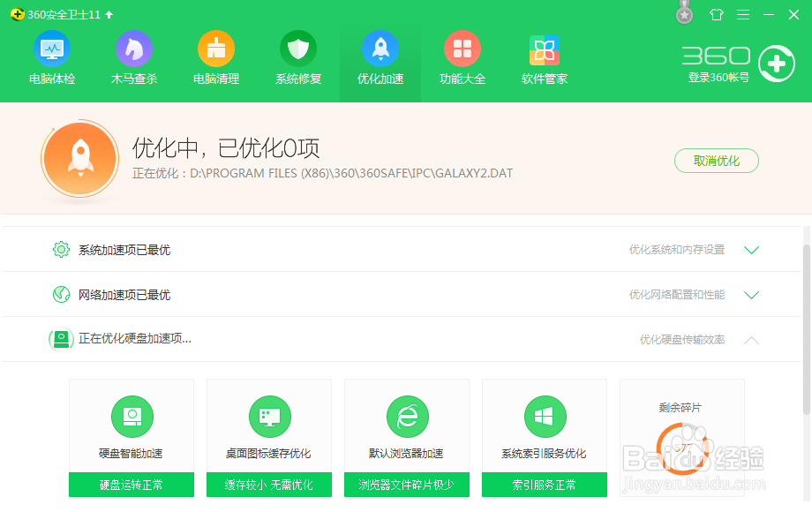Click 缓存较小 无需优化 status button
This screenshot has width=812, height=512.
(x=269, y=485)
